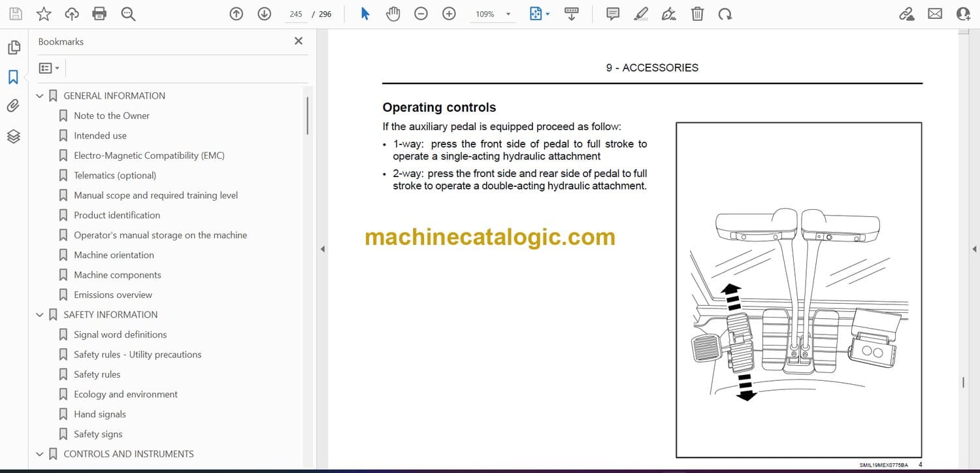Collapse the SAFETY INFORMATION bookmark section
The width and height of the screenshot is (980, 473).
[x=40, y=315]
